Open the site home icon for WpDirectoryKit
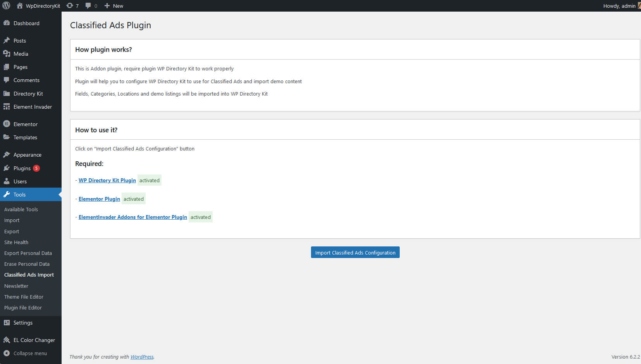 (x=20, y=6)
